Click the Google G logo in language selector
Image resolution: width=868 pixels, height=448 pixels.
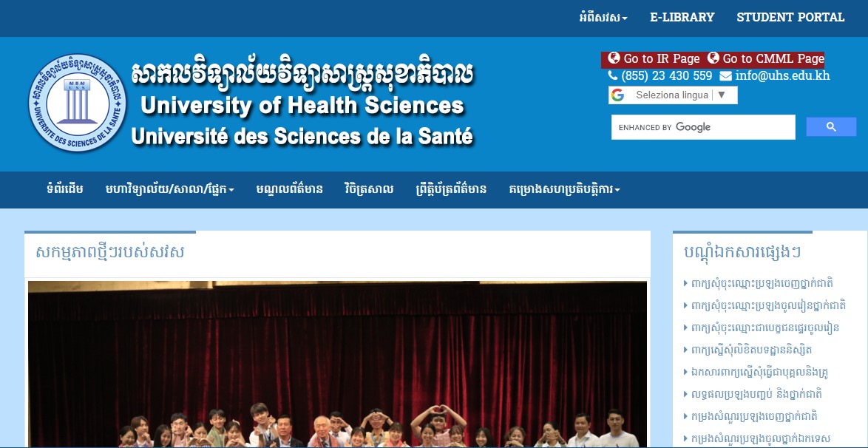pyautogui.click(x=618, y=95)
